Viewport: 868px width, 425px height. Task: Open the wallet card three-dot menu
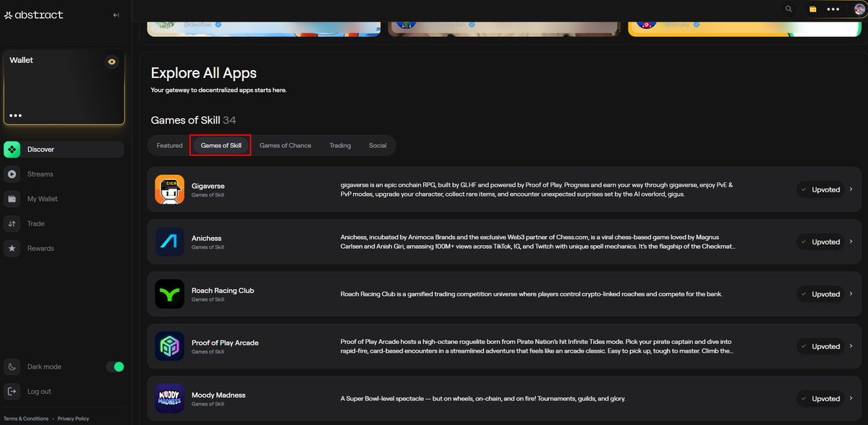(x=15, y=116)
